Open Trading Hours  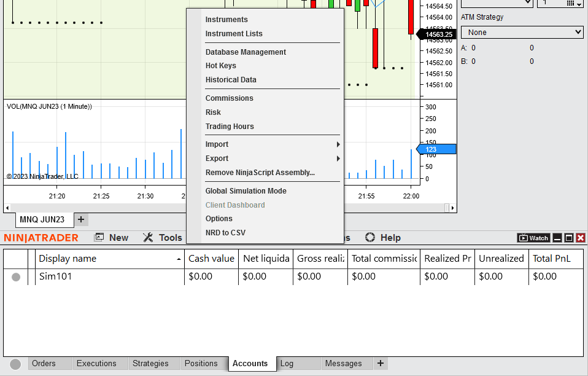[230, 127]
